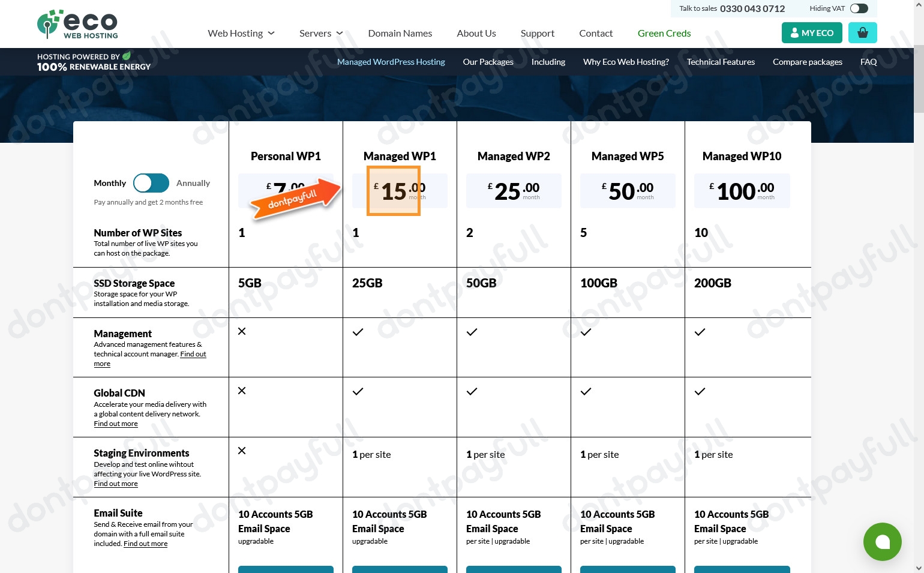Click the Management cross icon for Personal WP1

[x=242, y=331]
